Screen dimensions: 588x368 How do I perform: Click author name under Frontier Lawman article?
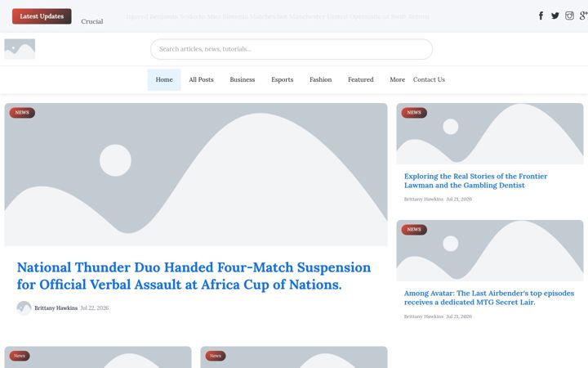(x=424, y=200)
